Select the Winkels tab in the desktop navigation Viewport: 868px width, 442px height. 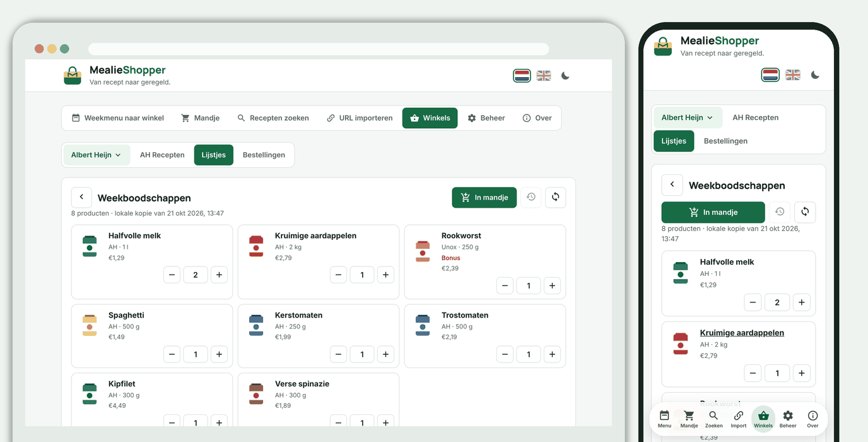point(430,118)
